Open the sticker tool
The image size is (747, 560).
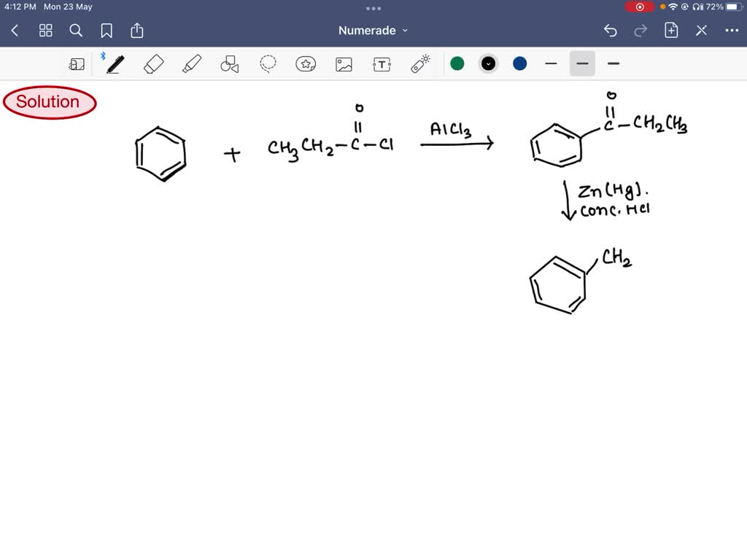(x=306, y=63)
